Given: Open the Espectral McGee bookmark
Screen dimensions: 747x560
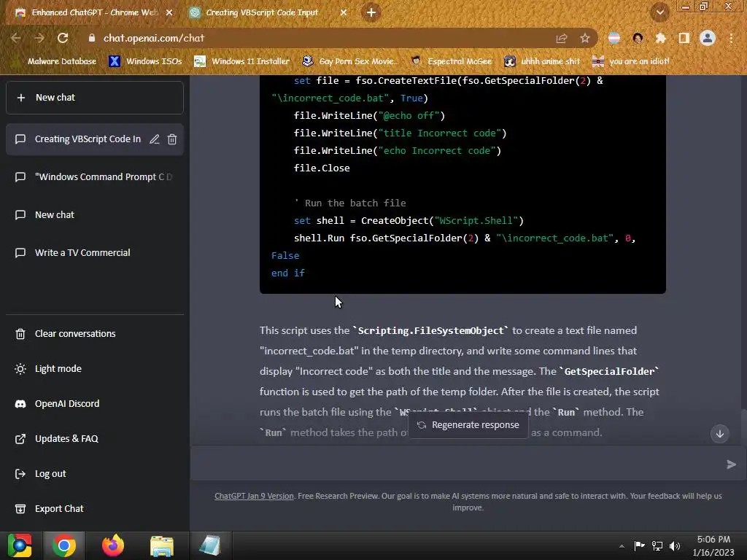Looking at the screenshot, I should coord(452,61).
